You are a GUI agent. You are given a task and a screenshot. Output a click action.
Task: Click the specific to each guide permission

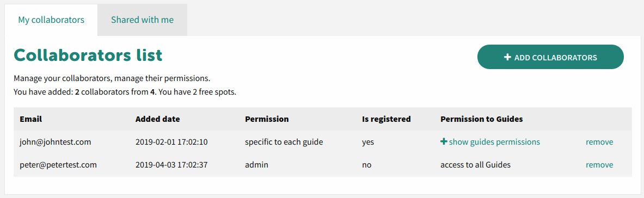click(x=284, y=142)
